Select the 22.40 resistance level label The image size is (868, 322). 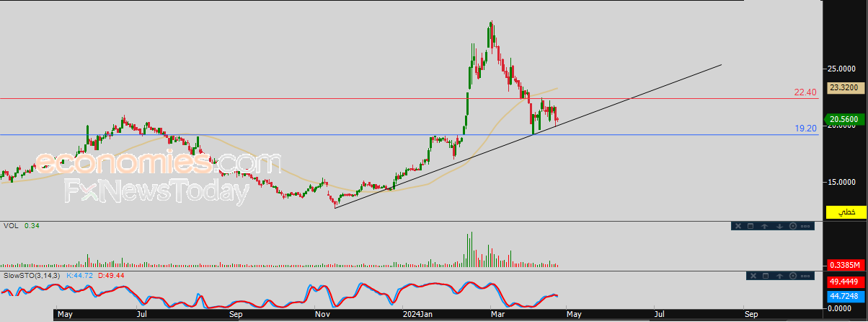tap(805, 92)
